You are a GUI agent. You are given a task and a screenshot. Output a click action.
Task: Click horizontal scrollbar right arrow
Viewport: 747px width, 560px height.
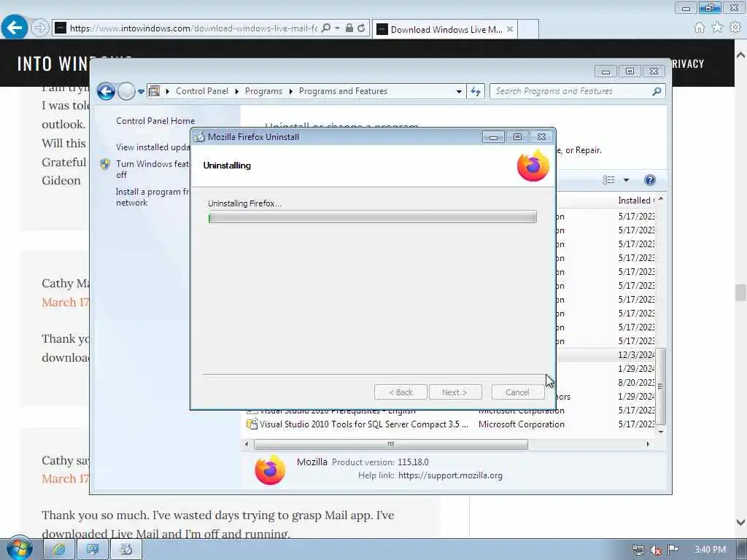[648, 444]
